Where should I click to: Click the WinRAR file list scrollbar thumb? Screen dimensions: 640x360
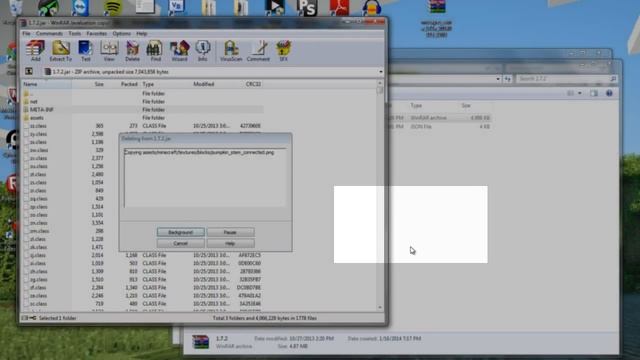click(380, 90)
